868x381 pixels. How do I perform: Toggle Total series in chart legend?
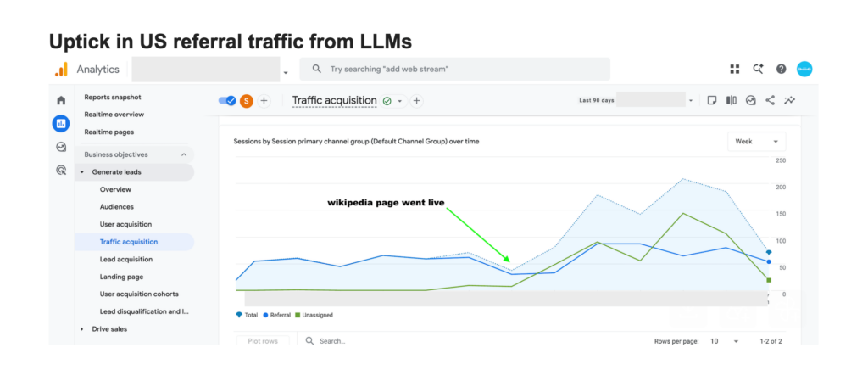tap(247, 315)
